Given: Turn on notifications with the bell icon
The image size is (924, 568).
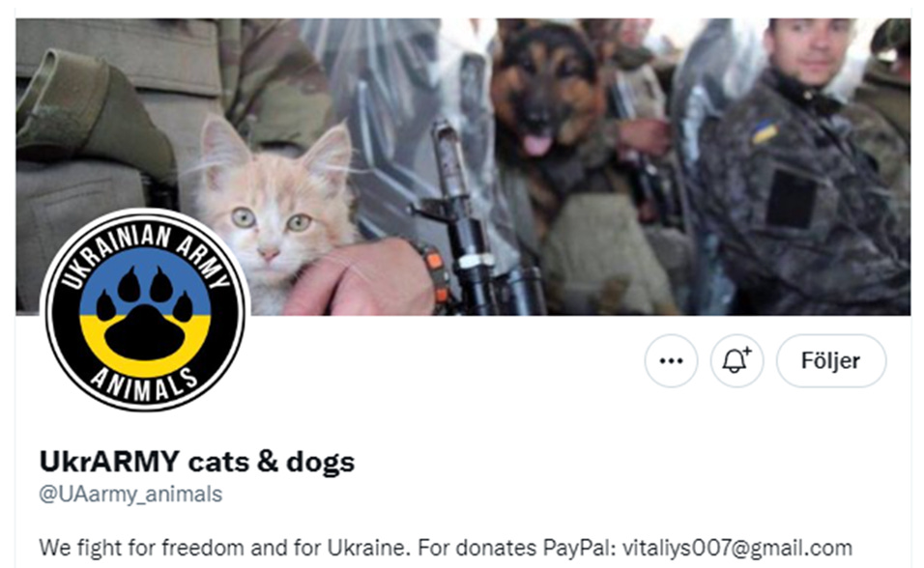Looking at the screenshot, I should coord(736,360).
